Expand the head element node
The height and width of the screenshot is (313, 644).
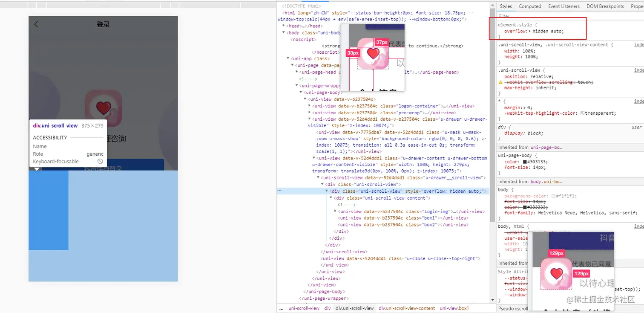pos(284,26)
